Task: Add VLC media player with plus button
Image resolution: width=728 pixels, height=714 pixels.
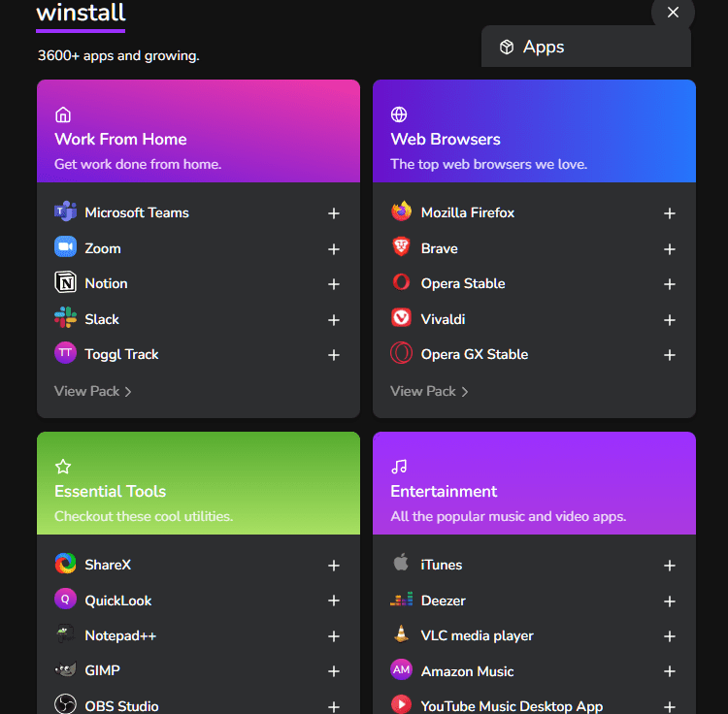Action: 669,636
